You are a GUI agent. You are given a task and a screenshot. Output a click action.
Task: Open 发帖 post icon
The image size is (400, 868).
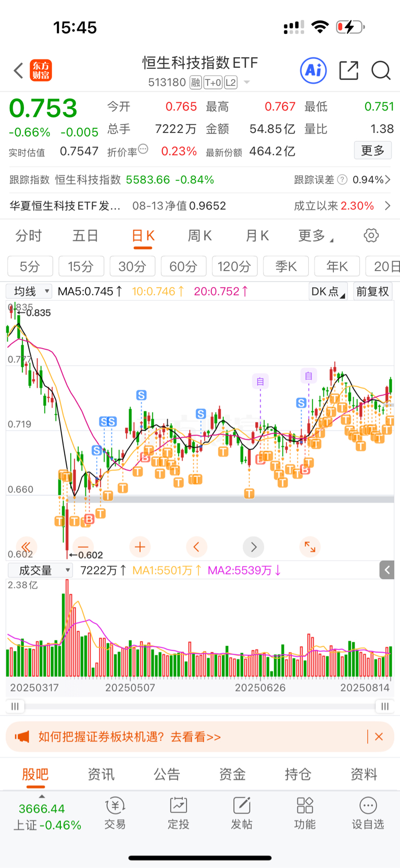click(242, 813)
